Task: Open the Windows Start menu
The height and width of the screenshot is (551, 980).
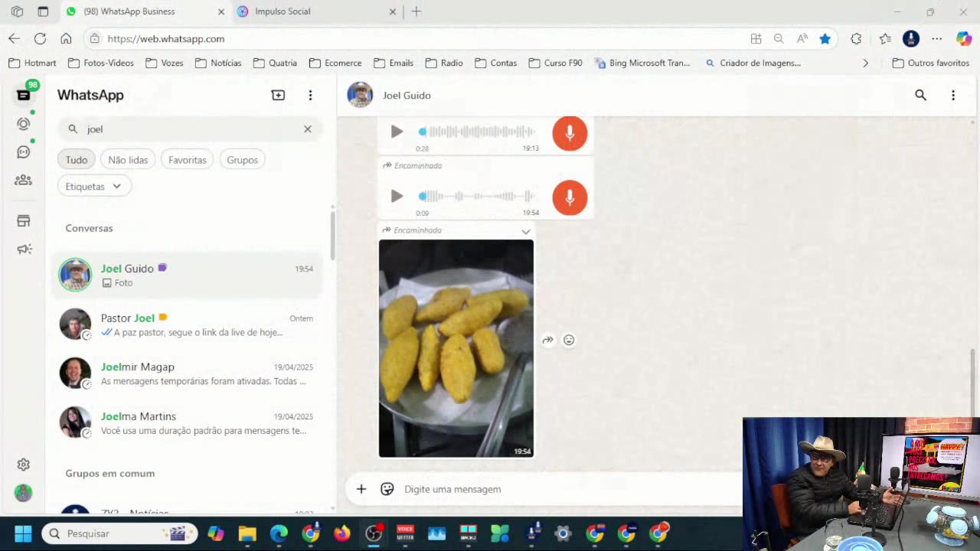Action: 23,533
